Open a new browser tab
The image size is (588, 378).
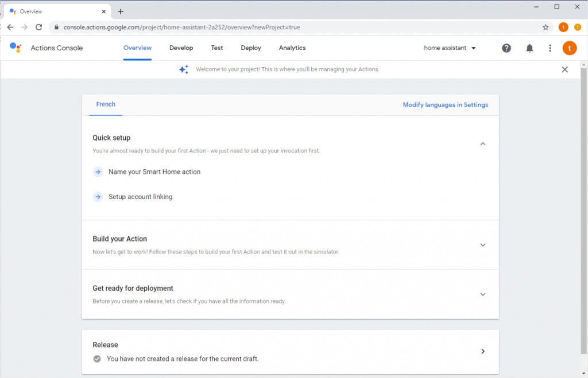coord(121,11)
